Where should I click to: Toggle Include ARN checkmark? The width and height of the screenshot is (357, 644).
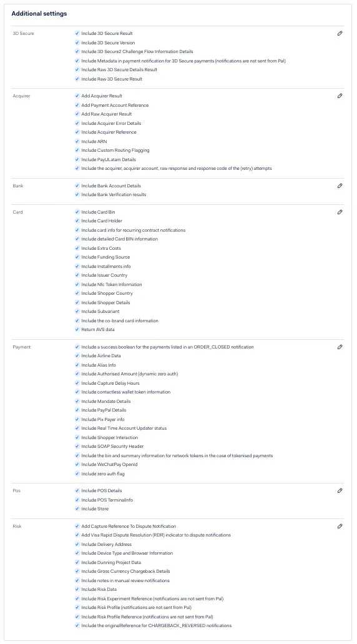pyautogui.click(x=77, y=141)
